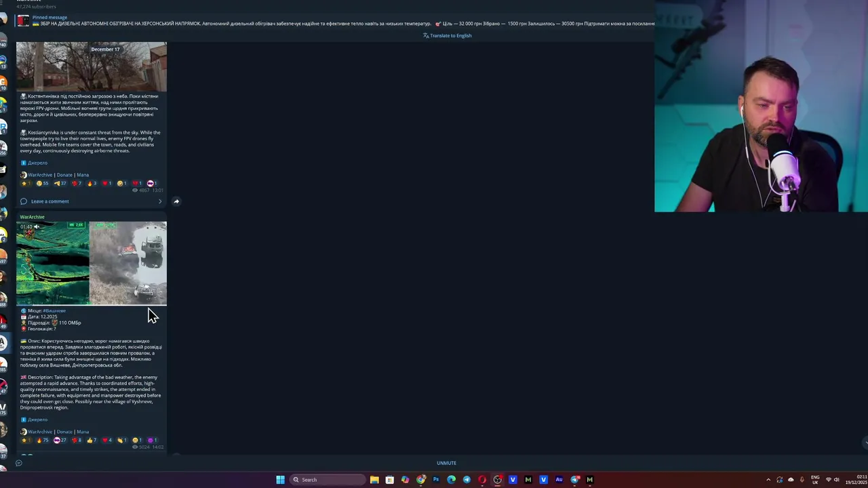Open Photoshop from taskbar
Screen dimensions: 868x488
pyautogui.click(x=436, y=480)
